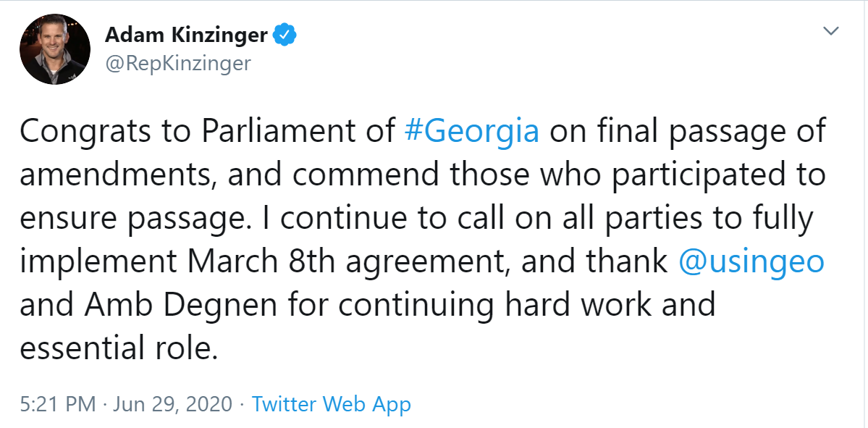
Task: Open the Twitter Web App source link
Action: coord(331,404)
